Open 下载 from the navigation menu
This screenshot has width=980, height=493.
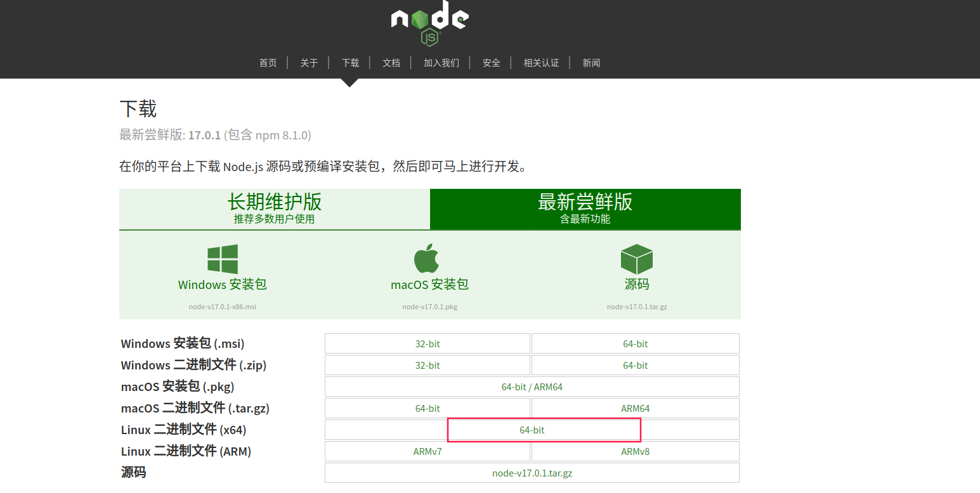coord(350,63)
